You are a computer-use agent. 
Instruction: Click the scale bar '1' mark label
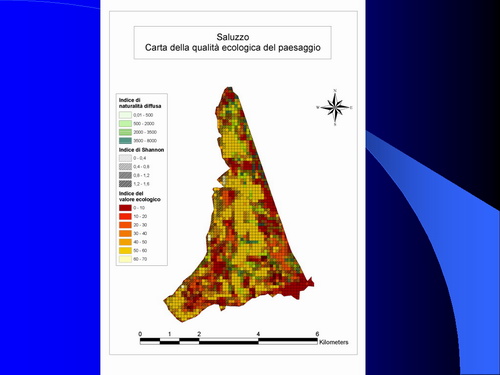[170, 334]
